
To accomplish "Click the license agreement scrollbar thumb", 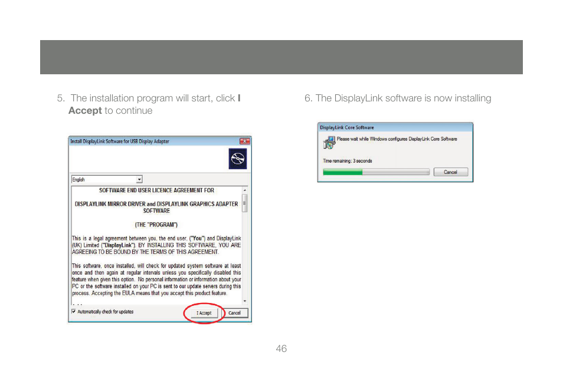I will pyautogui.click(x=245, y=203).
